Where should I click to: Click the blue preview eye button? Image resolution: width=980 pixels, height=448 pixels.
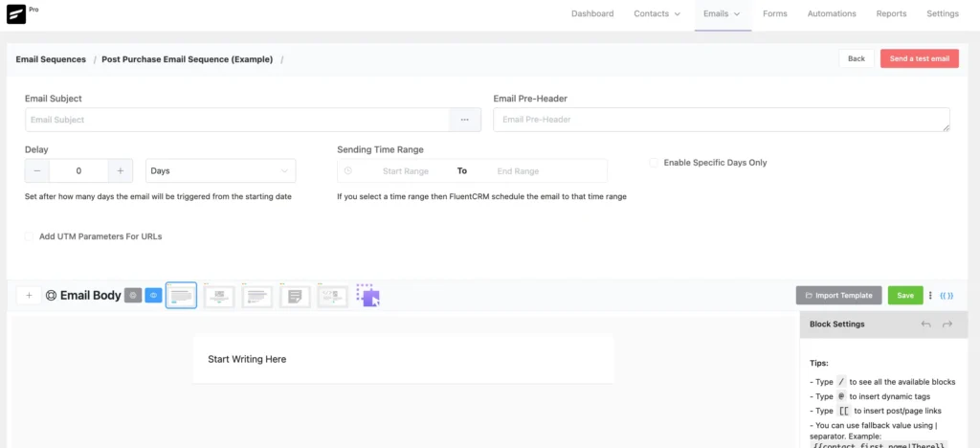click(154, 296)
